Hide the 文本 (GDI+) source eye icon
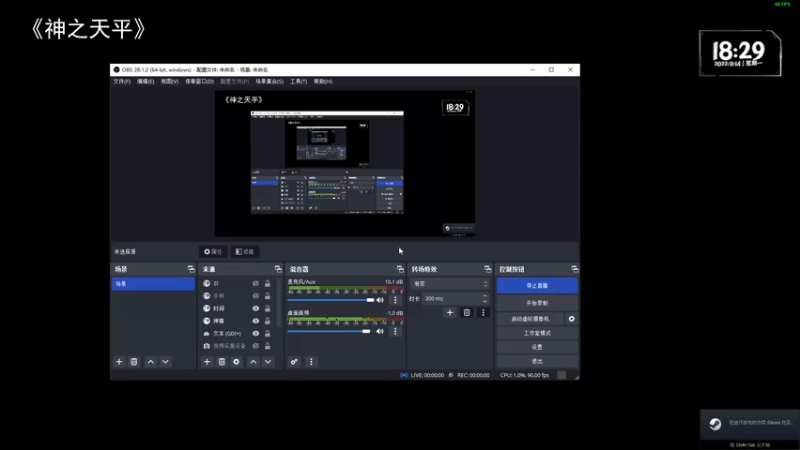This screenshot has width=800, height=450. point(256,334)
